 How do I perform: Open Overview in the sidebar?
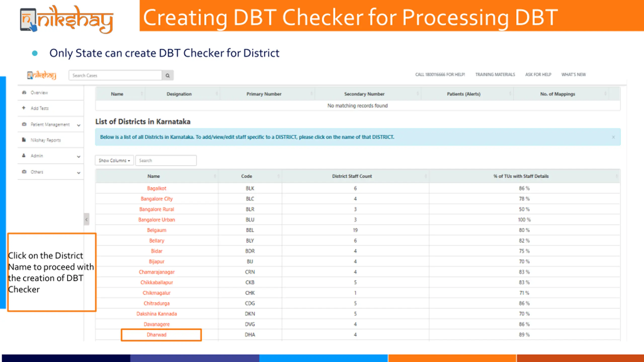pyautogui.click(x=39, y=93)
